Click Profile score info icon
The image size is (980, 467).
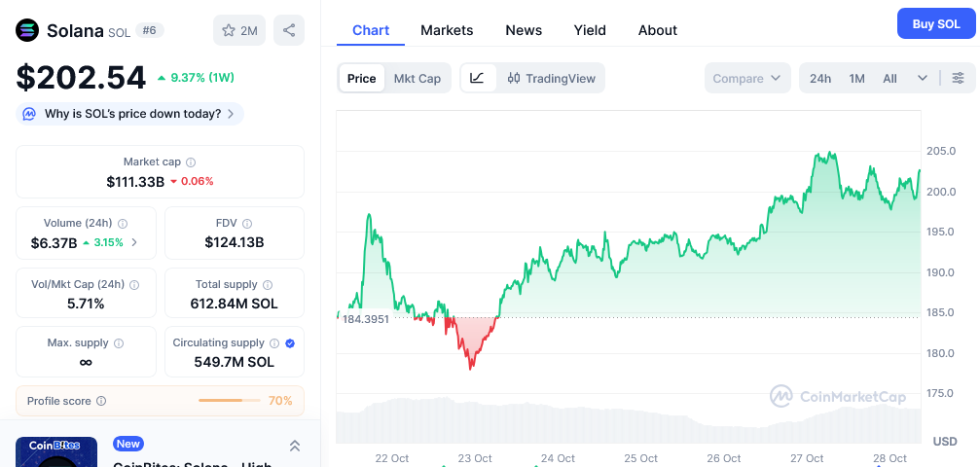pos(101,401)
